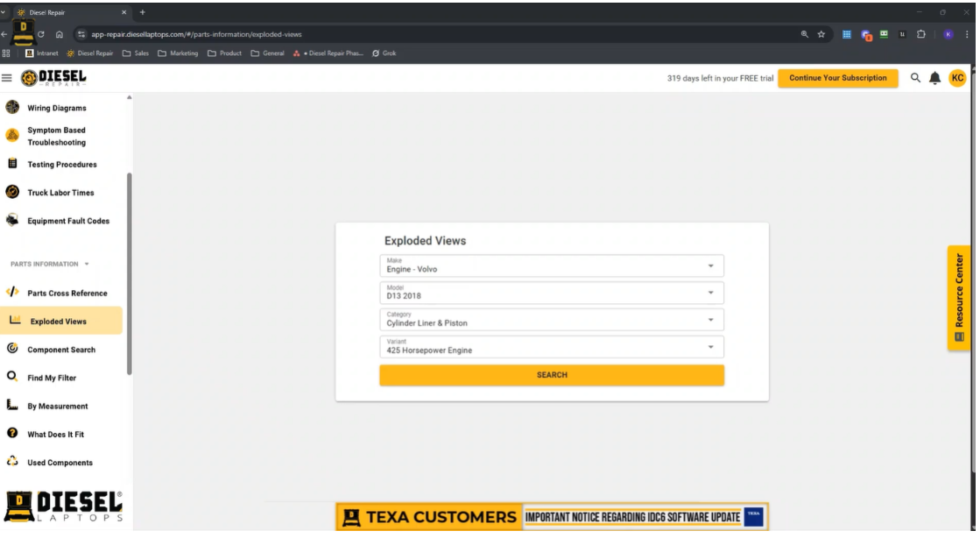Select the Diesel Repair browser tab
Viewport: 980px width, 538px height.
tap(72, 12)
